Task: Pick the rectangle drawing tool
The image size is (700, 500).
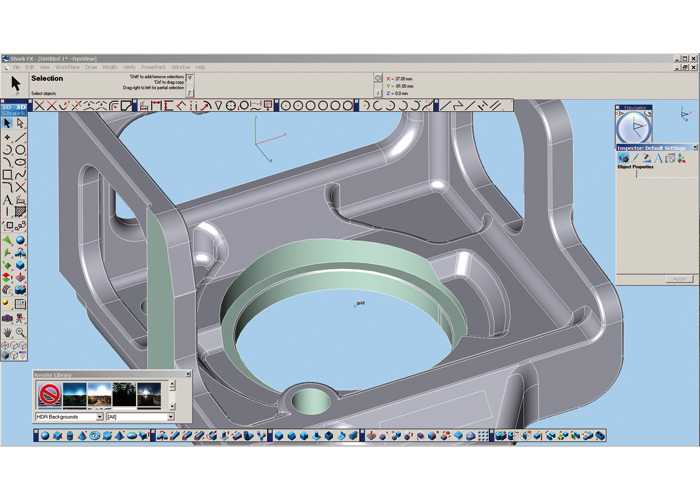Action: coord(7,175)
